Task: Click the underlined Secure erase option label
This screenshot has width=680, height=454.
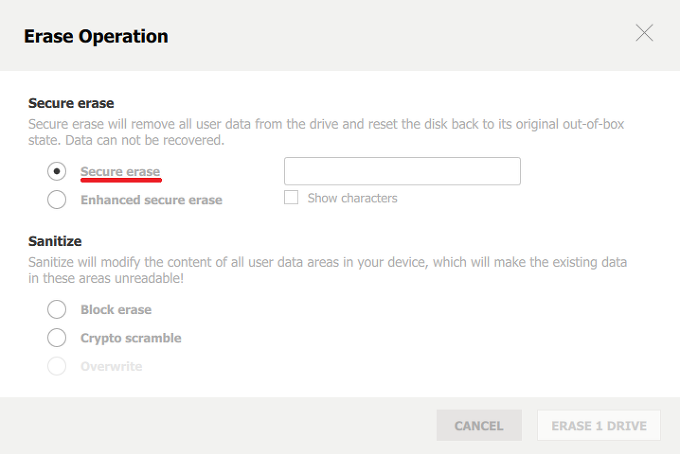Action: click(x=120, y=172)
